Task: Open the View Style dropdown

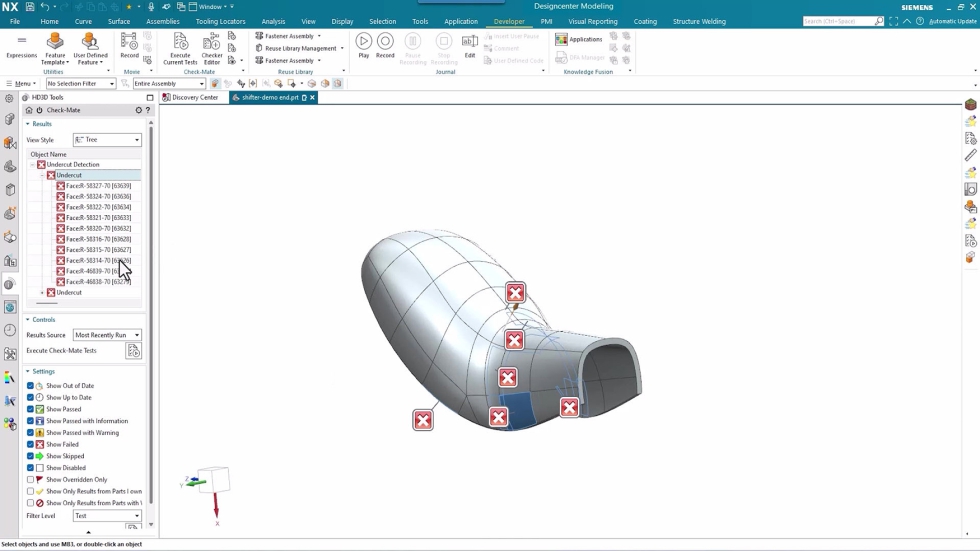Action: [x=107, y=140]
